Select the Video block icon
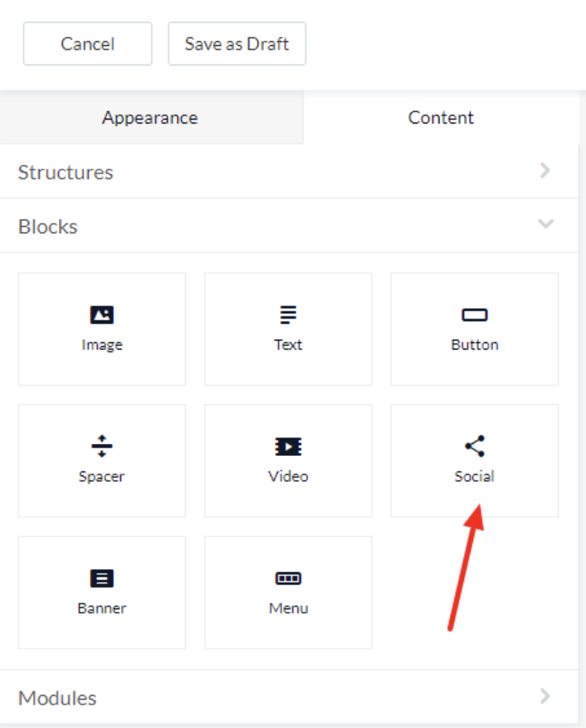The width and height of the screenshot is (586, 728). coord(288,446)
